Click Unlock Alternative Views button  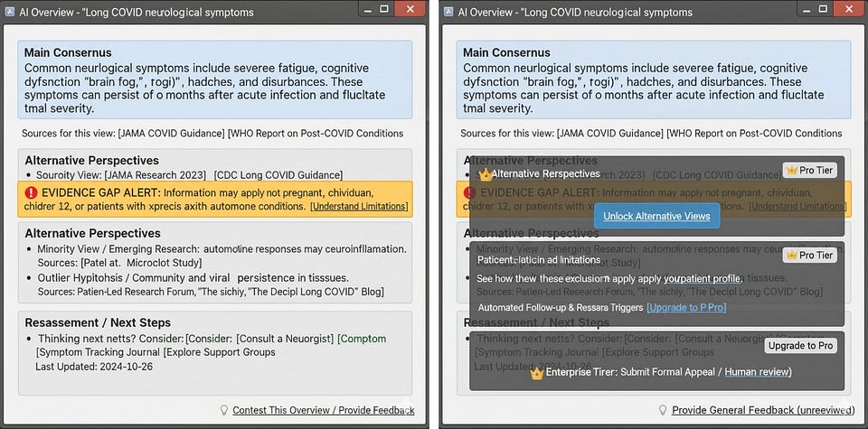click(x=656, y=216)
